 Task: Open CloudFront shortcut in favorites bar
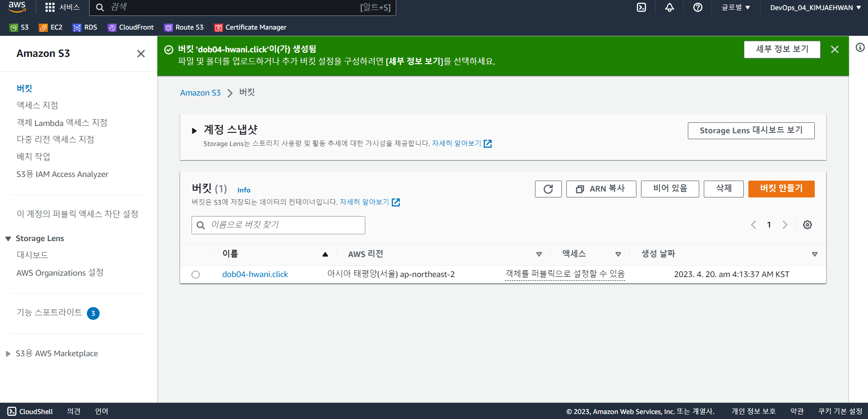(x=131, y=27)
